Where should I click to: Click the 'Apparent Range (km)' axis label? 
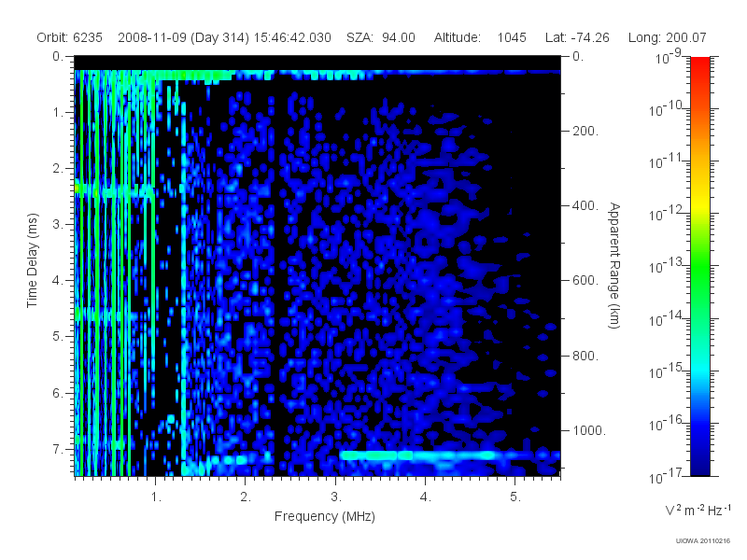click(x=614, y=266)
